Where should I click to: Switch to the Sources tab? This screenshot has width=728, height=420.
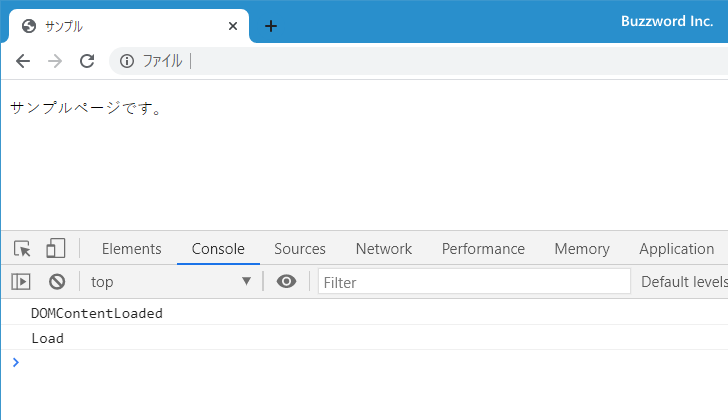300,249
